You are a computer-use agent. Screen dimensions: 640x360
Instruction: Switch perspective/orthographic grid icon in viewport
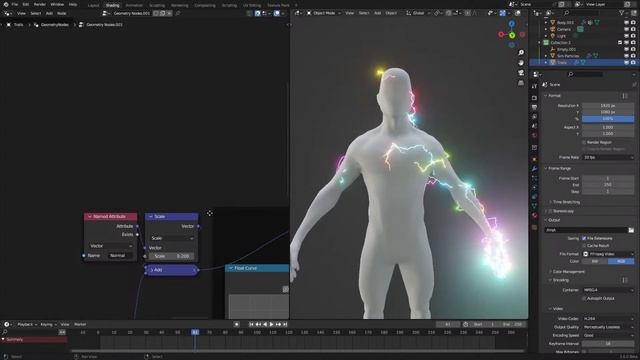pyautogui.click(x=521, y=83)
